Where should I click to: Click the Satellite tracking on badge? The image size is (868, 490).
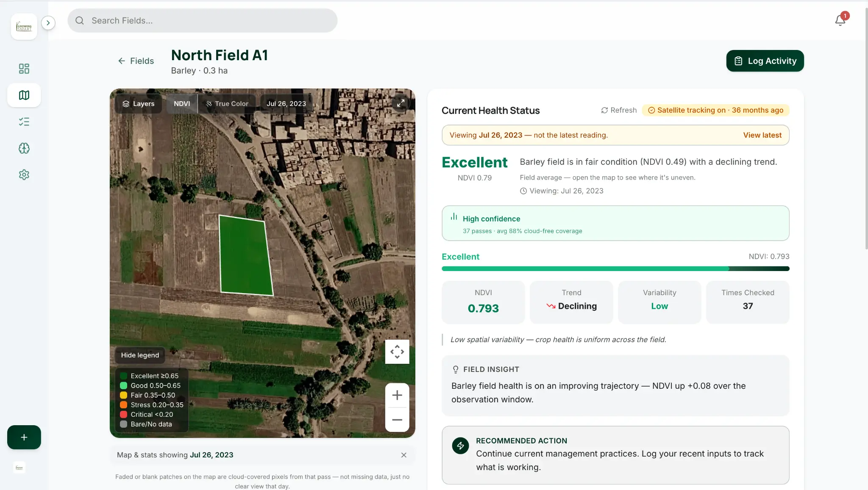point(716,110)
